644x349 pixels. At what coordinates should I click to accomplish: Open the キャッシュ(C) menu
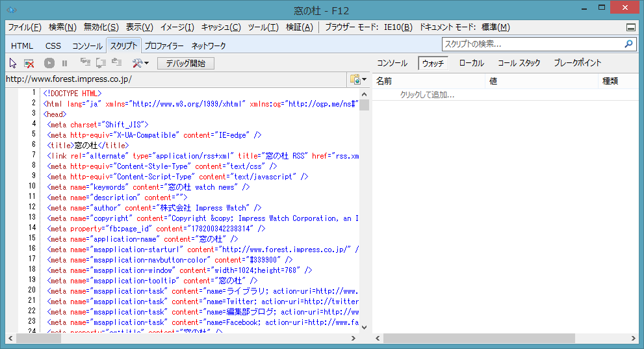click(221, 27)
